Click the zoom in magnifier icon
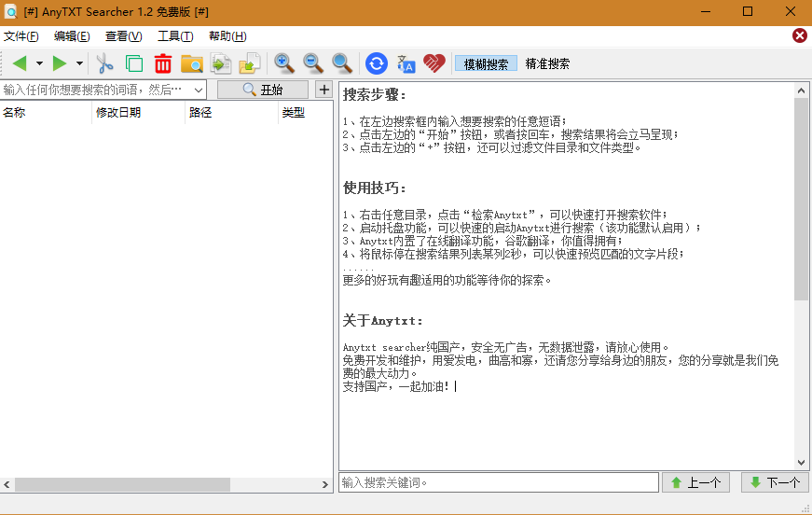The width and height of the screenshot is (812, 515). click(284, 63)
